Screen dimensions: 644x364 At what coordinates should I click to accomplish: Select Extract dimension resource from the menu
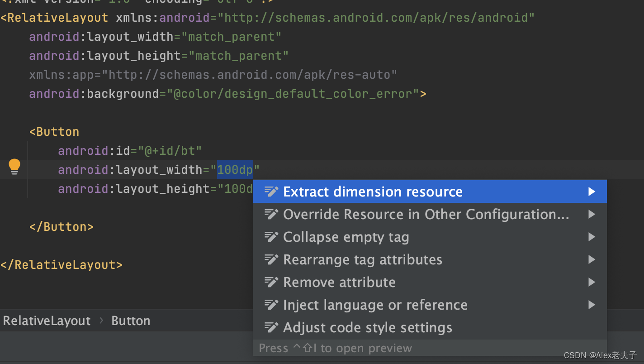(x=373, y=192)
